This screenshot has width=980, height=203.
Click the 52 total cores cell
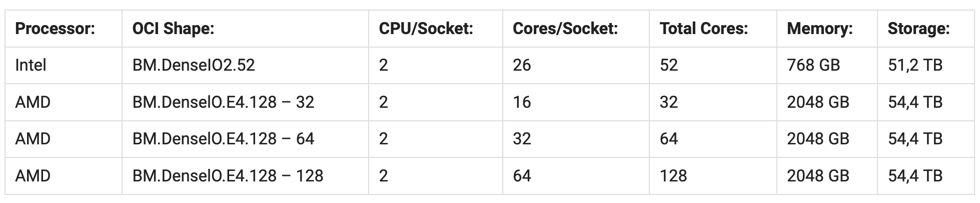669,65
